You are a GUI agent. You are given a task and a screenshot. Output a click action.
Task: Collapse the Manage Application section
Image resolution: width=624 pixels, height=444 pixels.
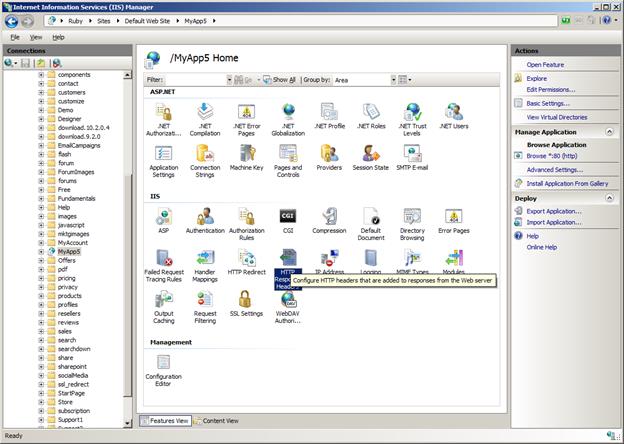[x=609, y=132]
